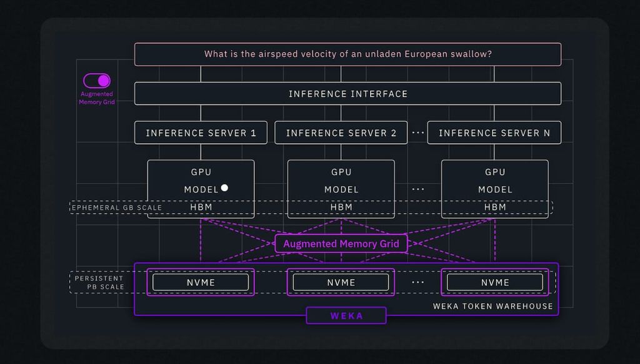Expand the ellipsis between inference servers
Screen dimensions: 640x364
(x=417, y=132)
